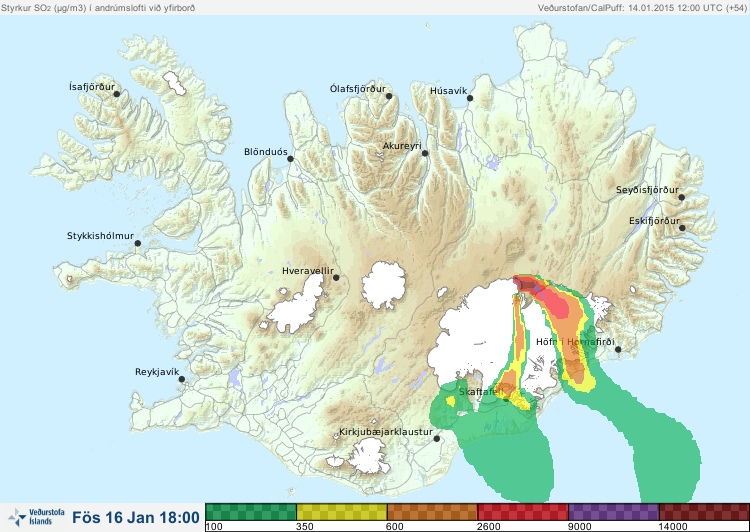750x532 pixels.
Task: Click the Reykjavík city marker dot
Action: pyautogui.click(x=182, y=379)
